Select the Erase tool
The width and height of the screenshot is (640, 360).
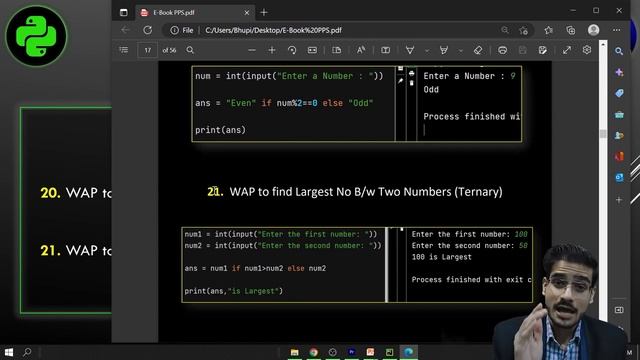tap(478, 50)
